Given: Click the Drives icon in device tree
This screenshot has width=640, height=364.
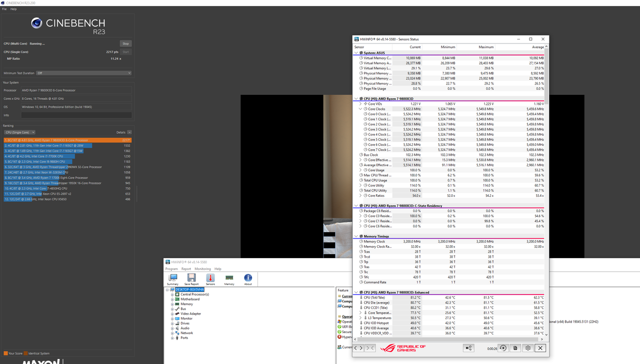Looking at the screenshot, I should (x=177, y=323).
